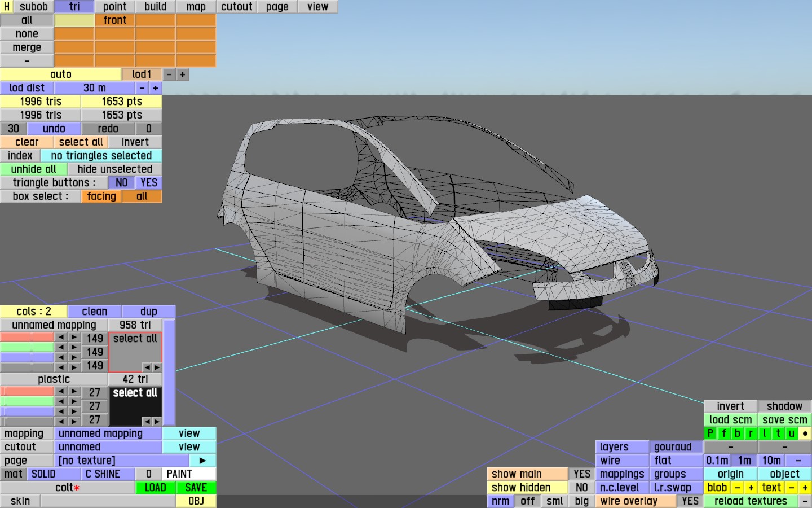Click the red slider for unnamed mapping
Image resolution: width=812 pixels, height=508 pixels.
click(27, 338)
